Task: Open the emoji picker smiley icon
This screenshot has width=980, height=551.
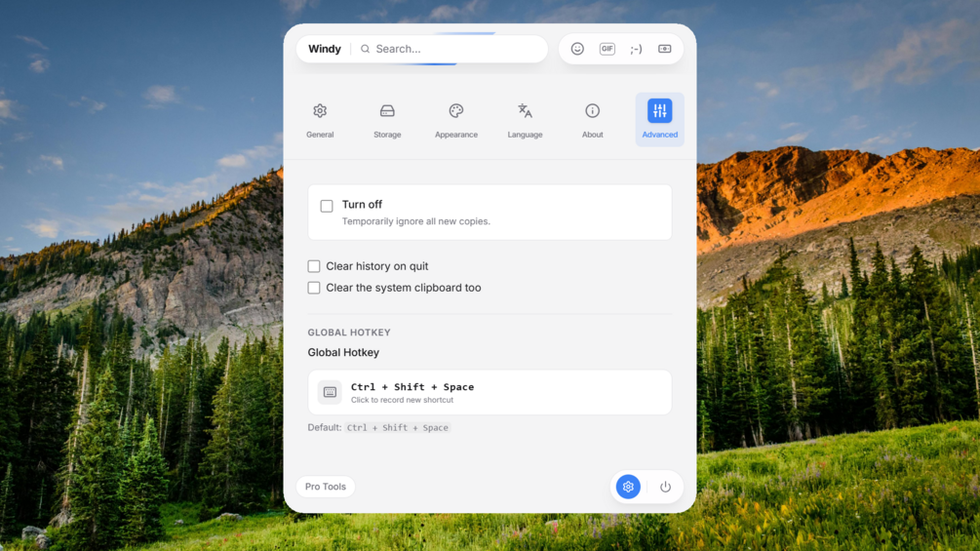Action: click(x=577, y=49)
